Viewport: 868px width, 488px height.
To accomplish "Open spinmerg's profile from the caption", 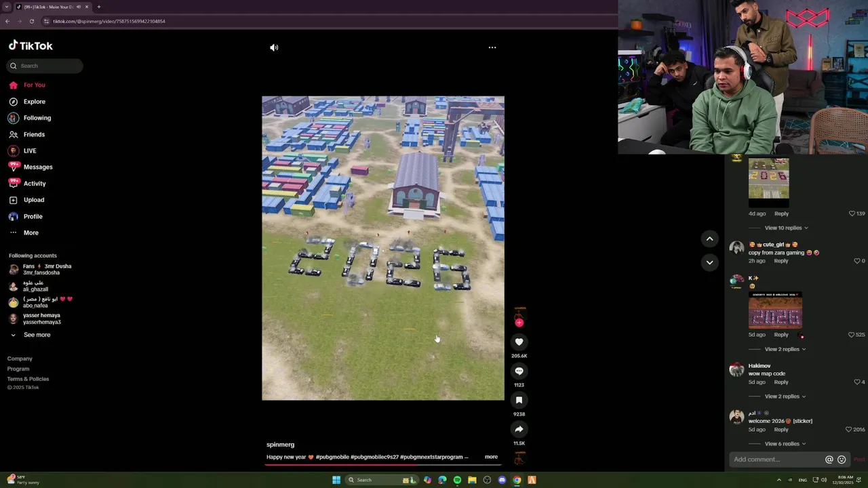I will click(280, 445).
